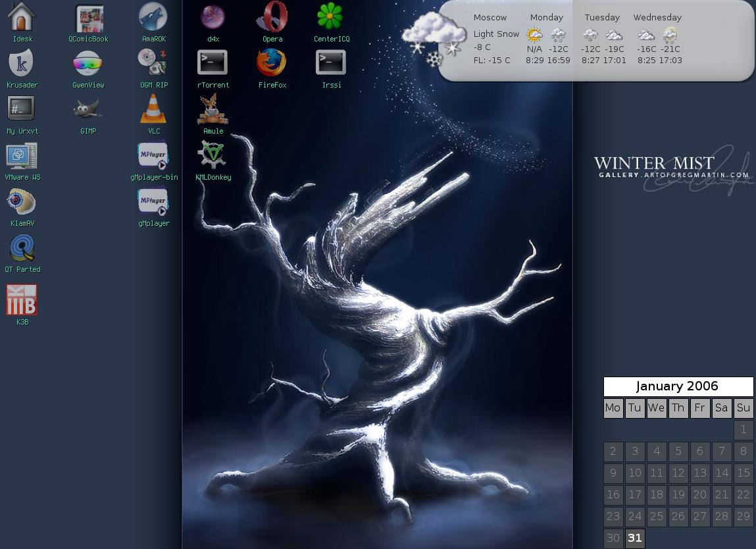Select day 1 in the calendar
Image resolution: width=756 pixels, height=549 pixels.
tap(743, 429)
